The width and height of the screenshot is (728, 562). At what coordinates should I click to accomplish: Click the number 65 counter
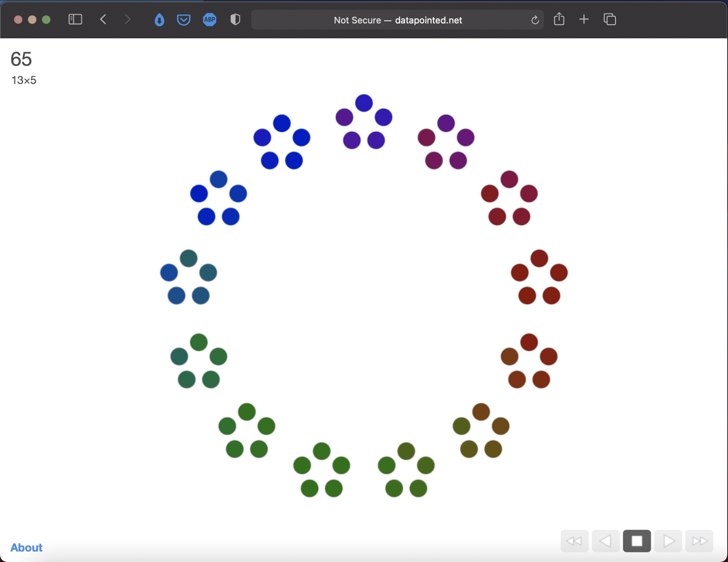(x=21, y=59)
